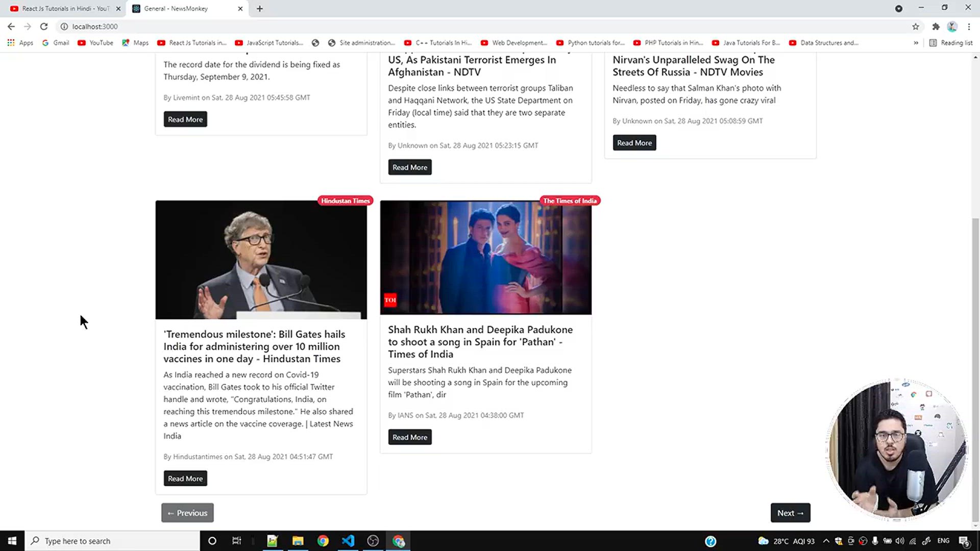The width and height of the screenshot is (980, 551).
Task: Expand hidden bookmarks chevron
Action: [916, 43]
